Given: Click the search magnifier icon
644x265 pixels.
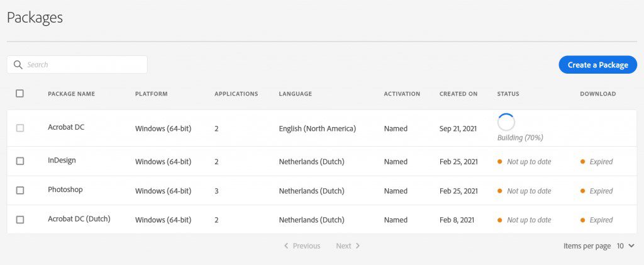Looking at the screenshot, I should click(x=18, y=65).
